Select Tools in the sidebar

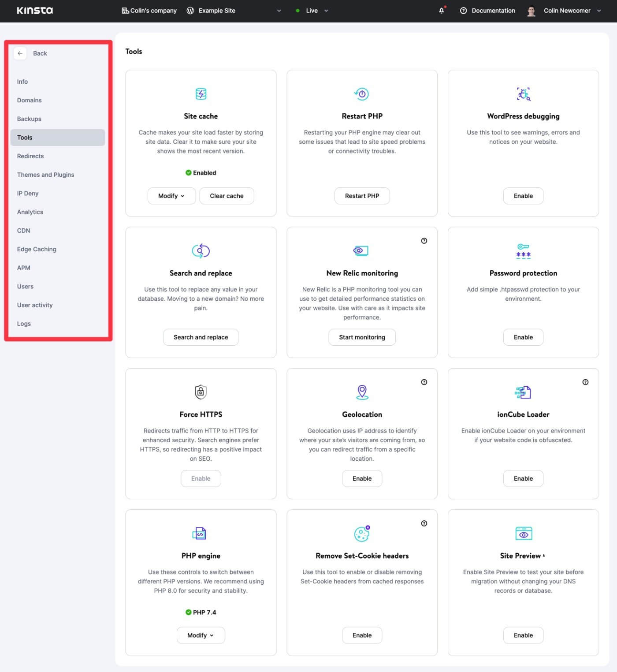(x=58, y=138)
